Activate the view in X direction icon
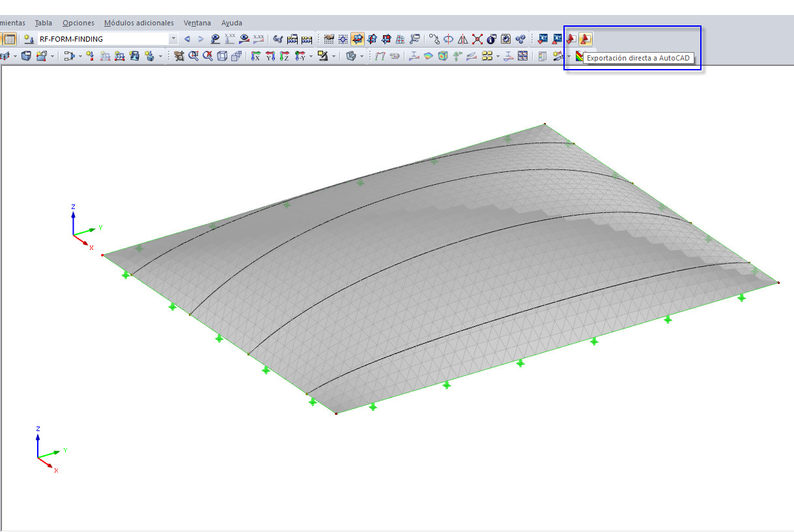Screen dimensions: 794x532 (257, 57)
